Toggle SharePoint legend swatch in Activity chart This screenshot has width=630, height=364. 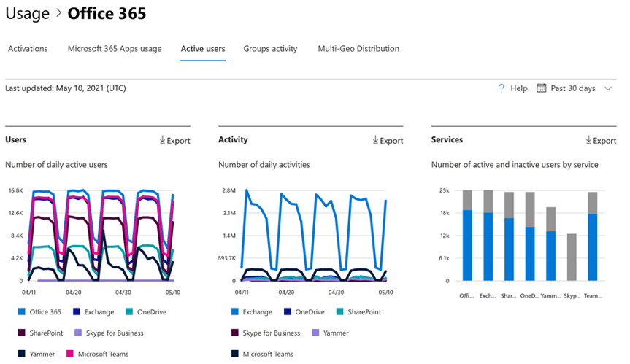(x=340, y=311)
